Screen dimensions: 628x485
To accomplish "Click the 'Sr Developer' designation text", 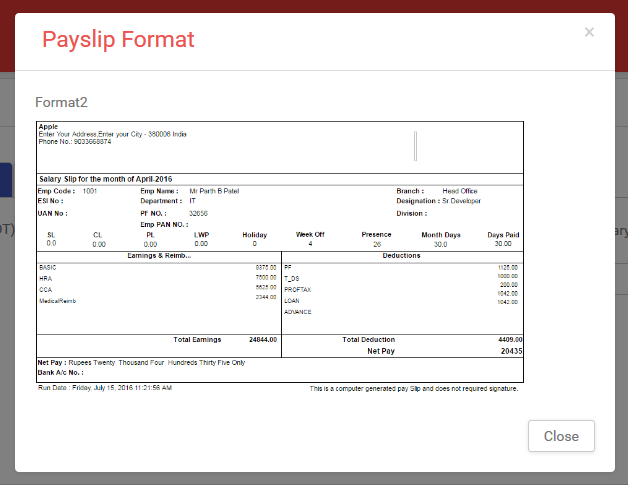I will tap(461, 201).
